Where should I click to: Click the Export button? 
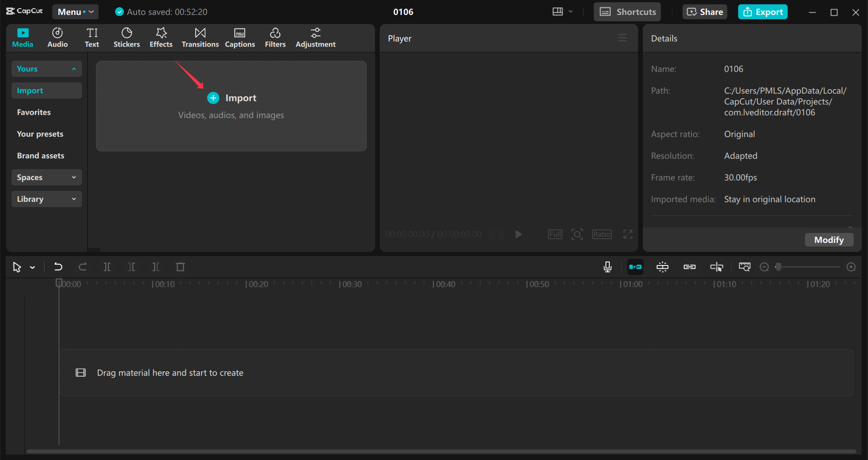(762, 12)
